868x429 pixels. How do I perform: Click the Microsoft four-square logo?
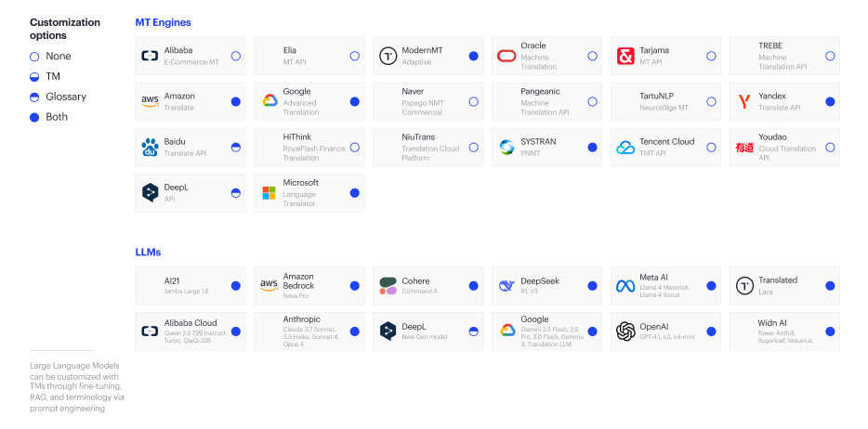click(269, 193)
